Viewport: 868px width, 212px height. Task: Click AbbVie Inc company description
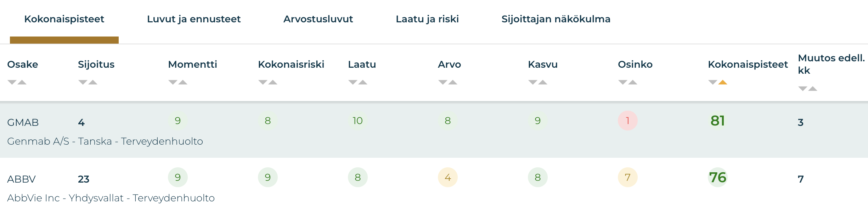(x=111, y=198)
